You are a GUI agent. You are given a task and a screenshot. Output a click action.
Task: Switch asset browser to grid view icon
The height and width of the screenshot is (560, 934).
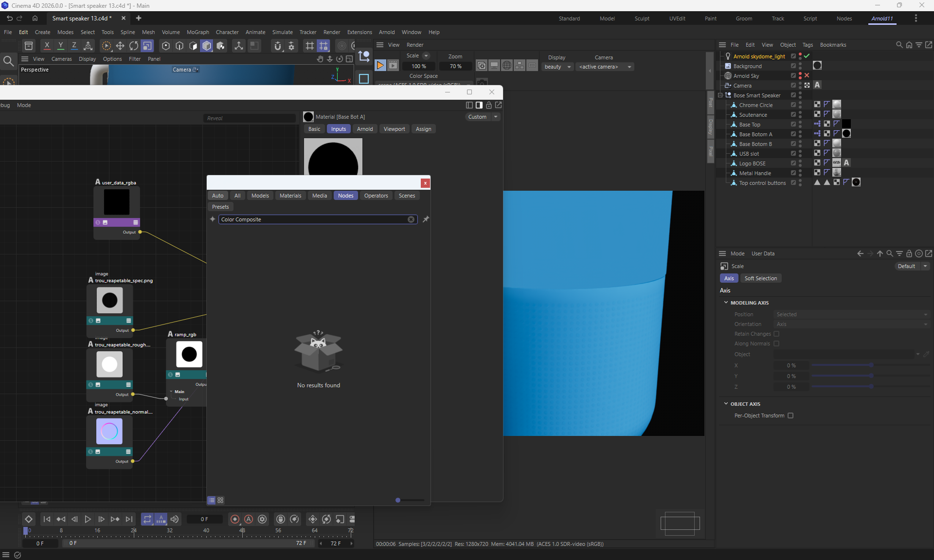click(x=220, y=500)
